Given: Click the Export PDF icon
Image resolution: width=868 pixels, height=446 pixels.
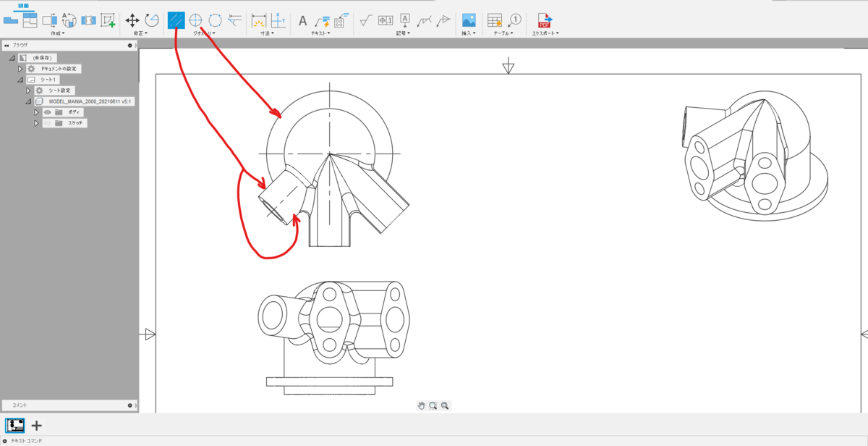Looking at the screenshot, I should click(544, 20).
